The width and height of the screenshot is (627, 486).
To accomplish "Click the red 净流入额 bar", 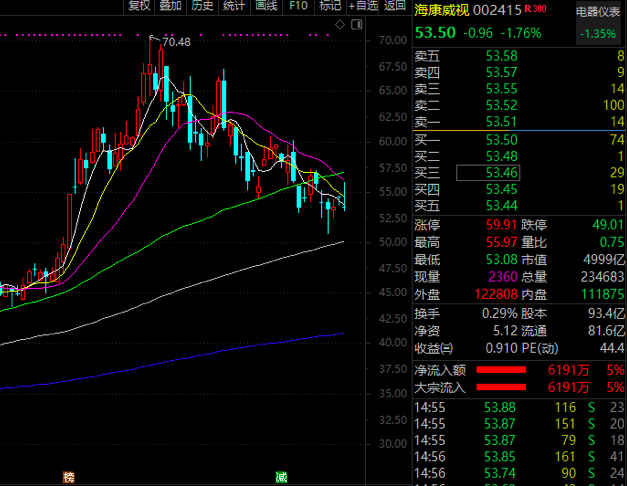I will (501, 370).
